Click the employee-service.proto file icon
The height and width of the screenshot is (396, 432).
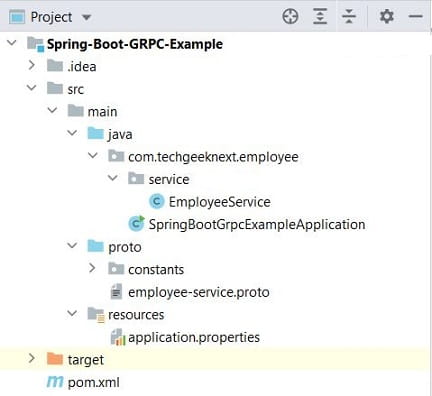[x=116, y=291]
